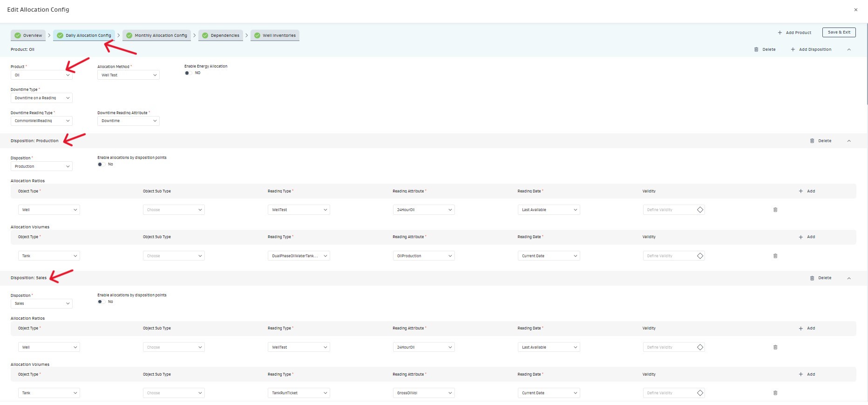
Task: Click trash icon in Sales Allocation Ratios row
Action: click(x=775, y=347)
